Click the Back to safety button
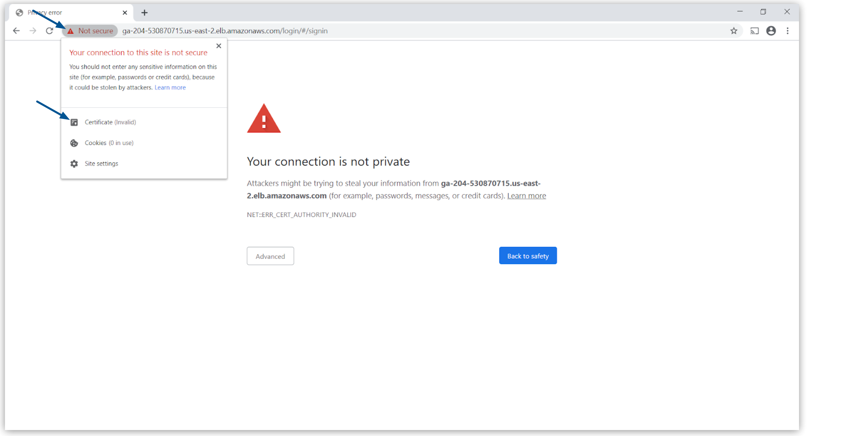This screenshot has width=868, height=436. click(x=528, y=255)
